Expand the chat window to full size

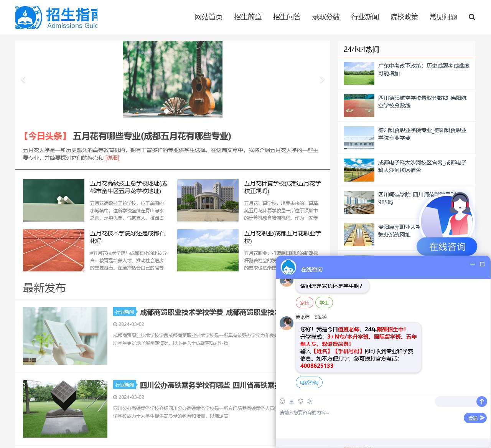(482, 265)
